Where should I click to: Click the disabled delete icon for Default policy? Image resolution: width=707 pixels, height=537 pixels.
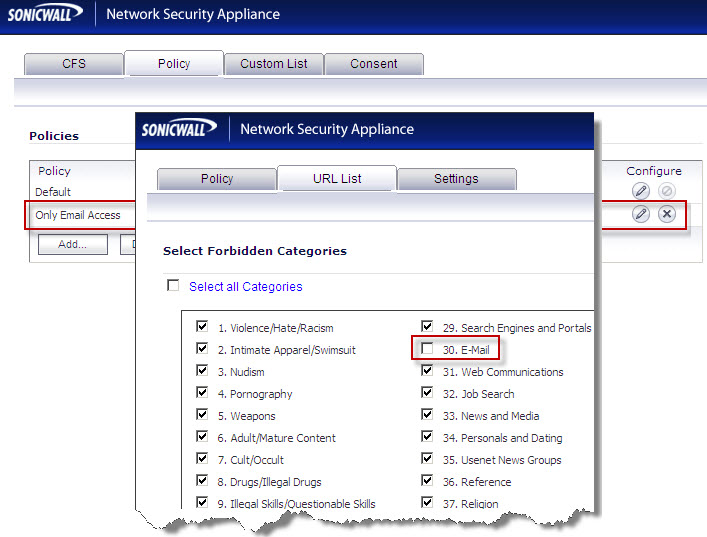[667, 191]
